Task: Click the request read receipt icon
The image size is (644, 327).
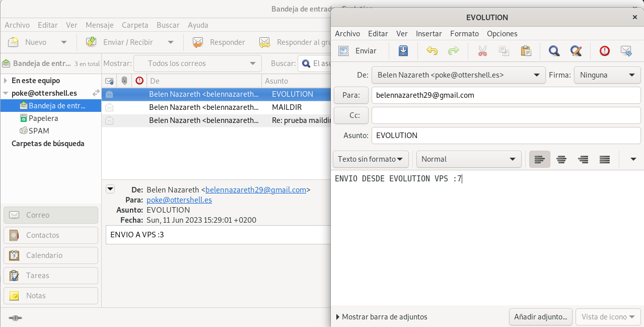Action: click(x=626, y=51)
